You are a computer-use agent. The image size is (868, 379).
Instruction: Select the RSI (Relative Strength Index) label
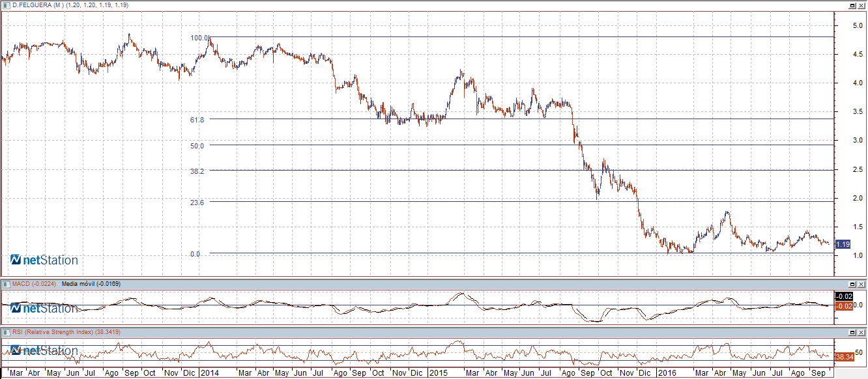(x=53, y=332)
